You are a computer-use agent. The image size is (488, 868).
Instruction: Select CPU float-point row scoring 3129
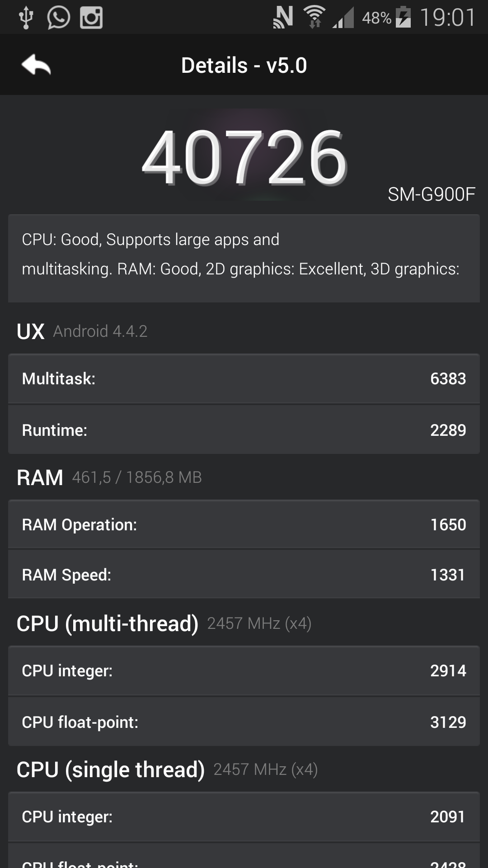(x=244, y=722)
